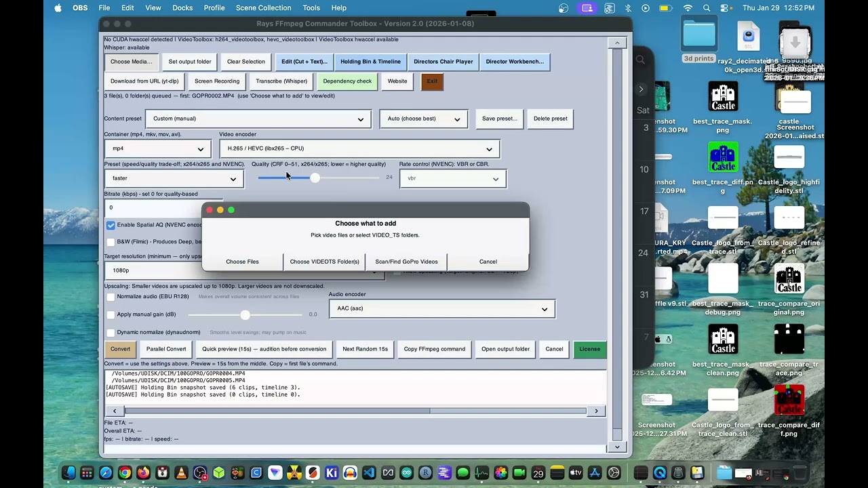This screenshot has width=868, height=488.
Task: Expand Rate control vbr dropdown
Action: click(x=453, y=178)
